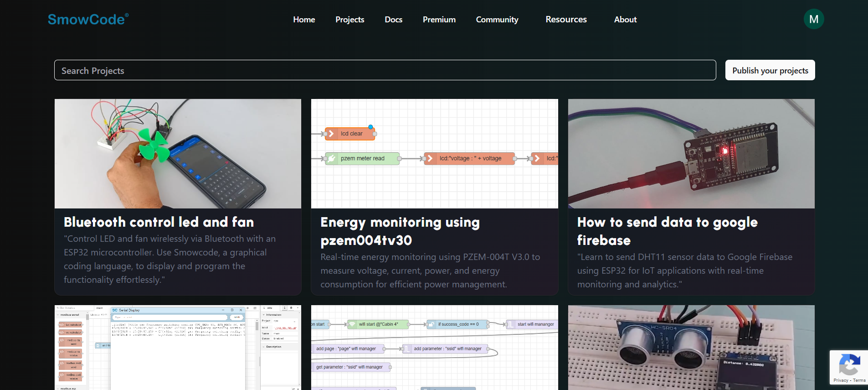The width and height of the screenshot is (868, 390).
Task: Open the Serial Display project thumbnail
Action: [x=178, y=348]
